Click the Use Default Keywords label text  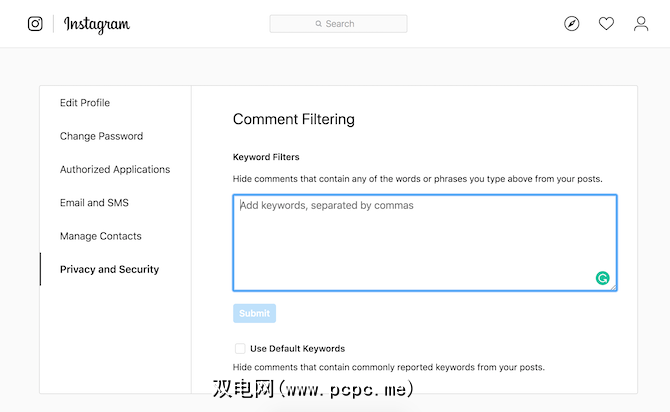point(297,349)
